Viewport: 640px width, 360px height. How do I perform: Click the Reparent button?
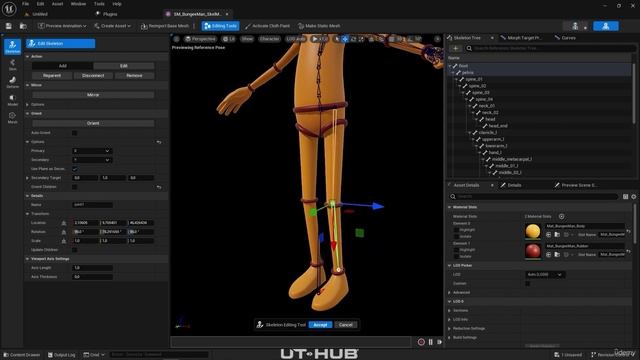[x=52, y=76]
